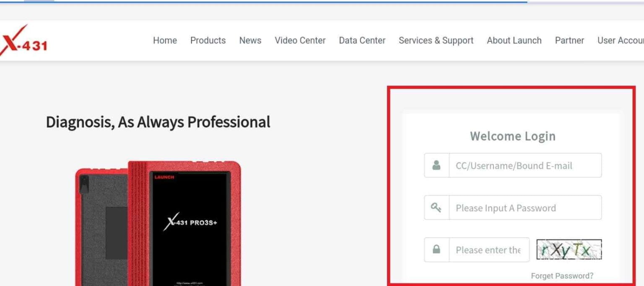Image resolution: width=644 pixels, height=286 pixels.
Task: Open the Home page
Action: (x=165, y=41)
